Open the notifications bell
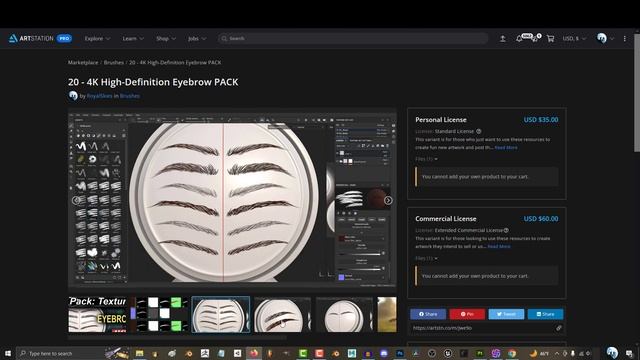The image size is (640, 360). [x=519, y=38]
